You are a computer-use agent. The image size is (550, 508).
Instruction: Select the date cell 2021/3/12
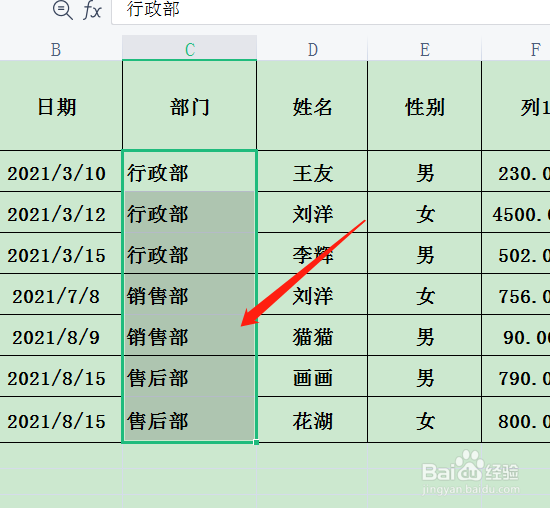(x=61, y=212)
